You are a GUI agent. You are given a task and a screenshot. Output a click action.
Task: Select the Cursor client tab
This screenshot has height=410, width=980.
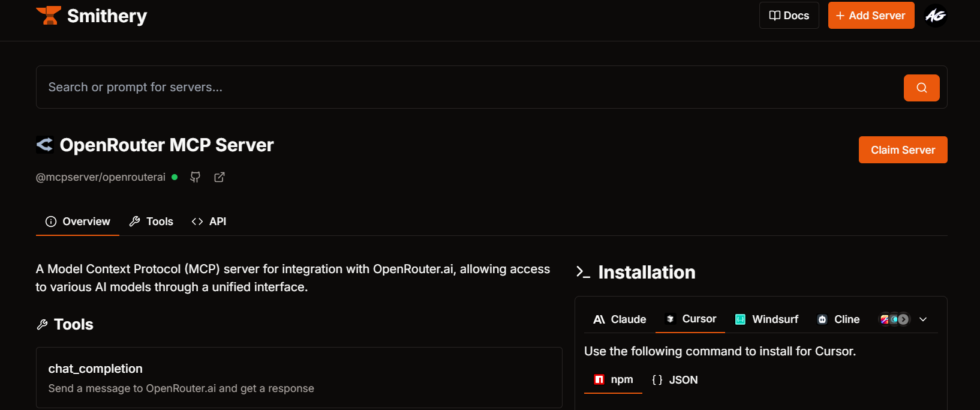[691, 319]
